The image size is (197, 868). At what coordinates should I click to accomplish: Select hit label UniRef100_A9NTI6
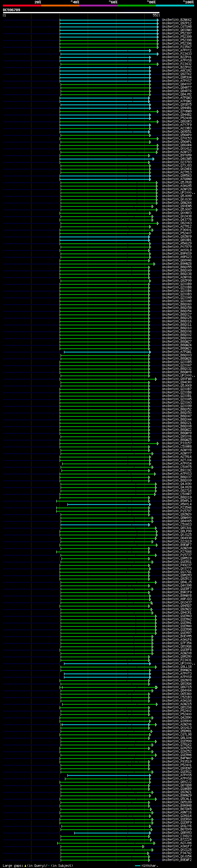177,812
